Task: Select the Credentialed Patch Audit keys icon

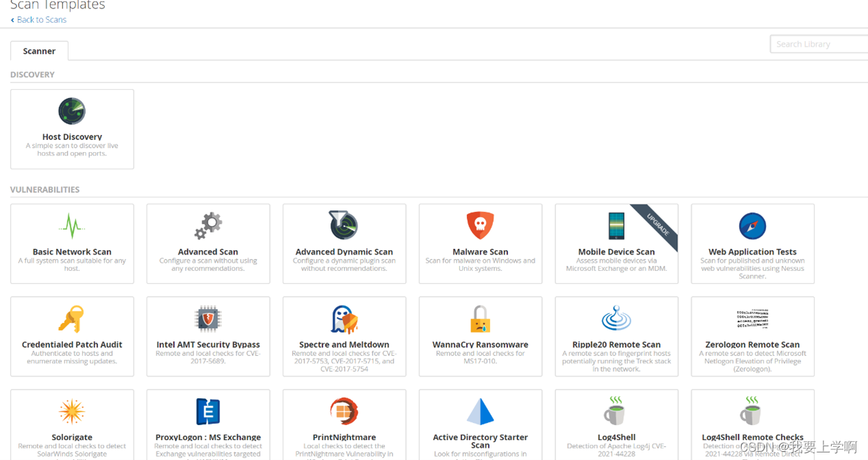Action: tap(72, 319)
